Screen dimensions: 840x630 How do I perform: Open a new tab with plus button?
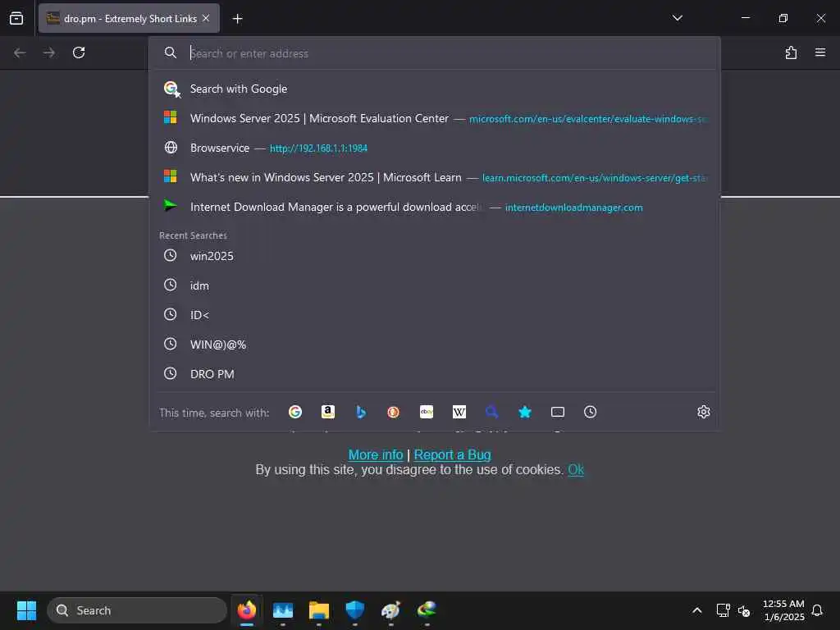pyautogui.click(x=237, y=19)
